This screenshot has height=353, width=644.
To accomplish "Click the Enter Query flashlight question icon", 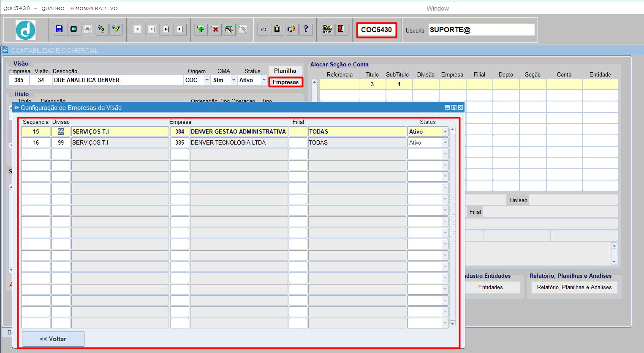I will pyautogui.click(x=101, y=29).
